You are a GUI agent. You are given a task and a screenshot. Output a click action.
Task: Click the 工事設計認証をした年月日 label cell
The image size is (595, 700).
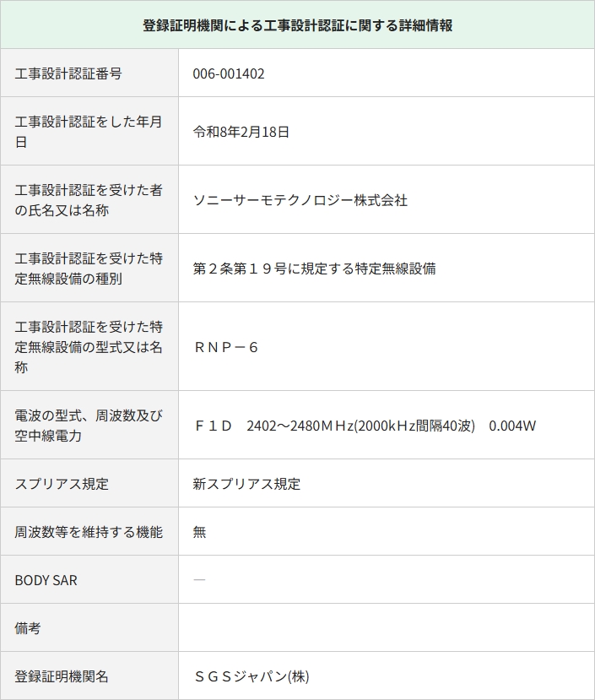point(88,132)
